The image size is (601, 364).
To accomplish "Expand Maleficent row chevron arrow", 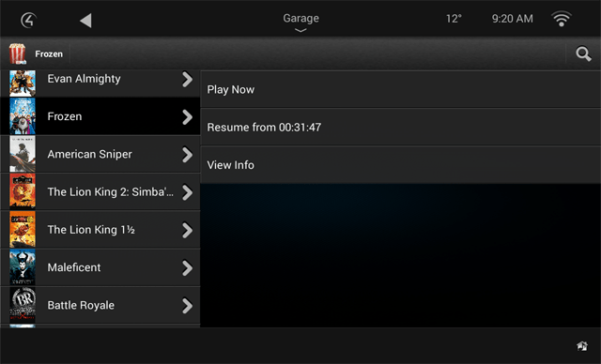I will tap(187, 268).
